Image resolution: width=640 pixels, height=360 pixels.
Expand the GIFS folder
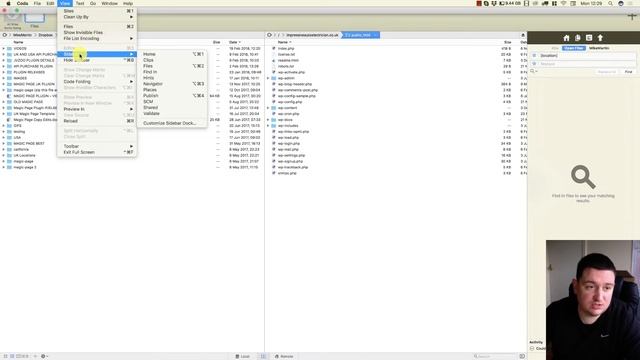pos(4,126)
